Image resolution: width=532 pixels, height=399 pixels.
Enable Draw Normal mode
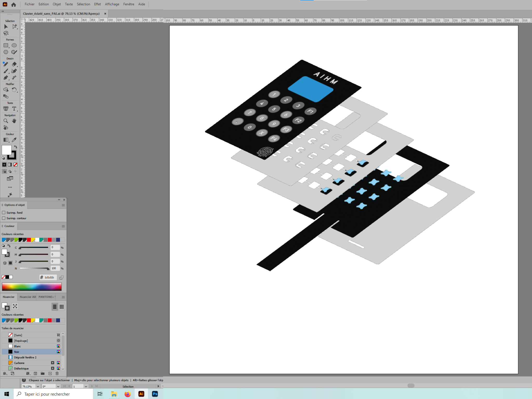click(x=4, y=171)
